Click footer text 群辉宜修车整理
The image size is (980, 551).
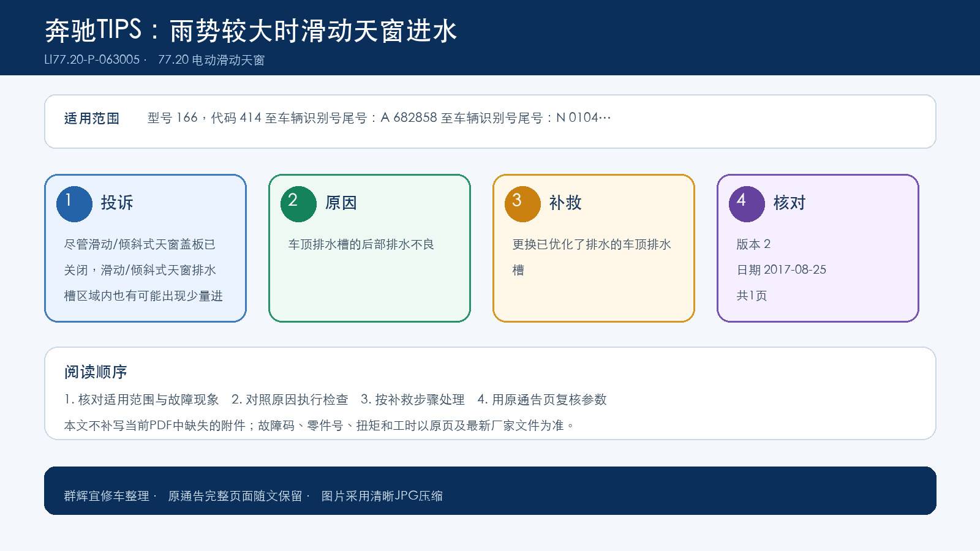pyautogui.click(x=107, y=496)
